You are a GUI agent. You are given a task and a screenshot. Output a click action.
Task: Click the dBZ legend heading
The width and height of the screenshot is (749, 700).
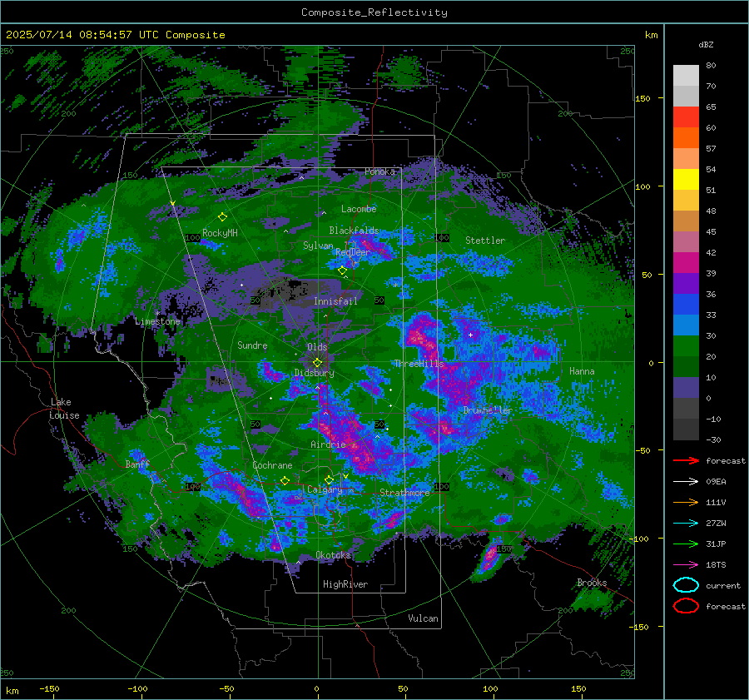pyautogui.click(x=706, y=44)
